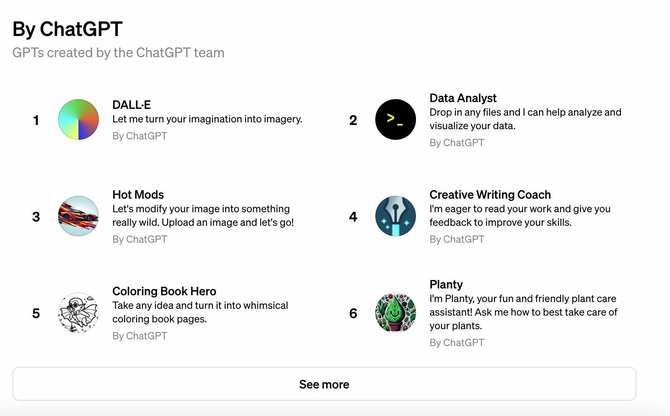Open the Data Analyst terminal icon
The width and height of the screenshot is (670, 416).
coord(395,120)
